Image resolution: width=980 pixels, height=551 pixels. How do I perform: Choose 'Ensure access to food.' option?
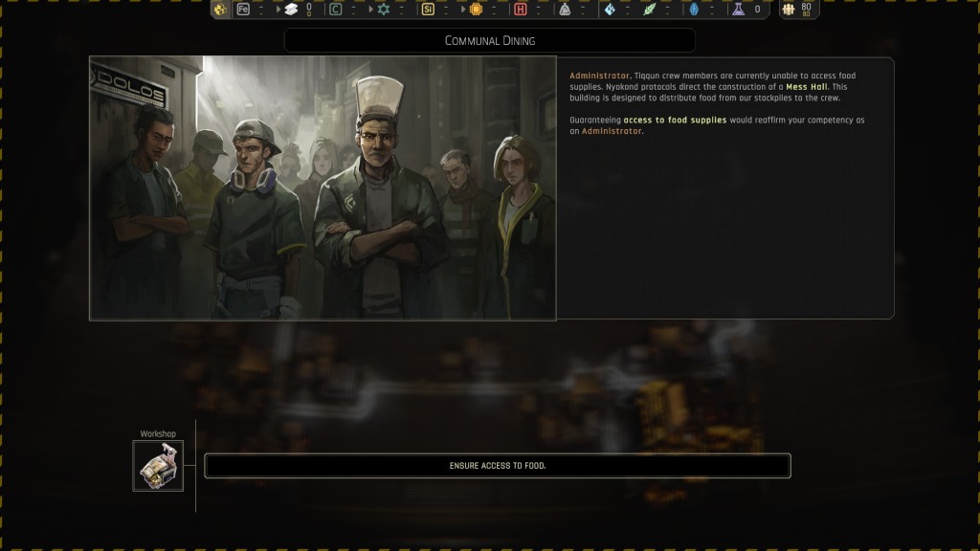(498, 466)
